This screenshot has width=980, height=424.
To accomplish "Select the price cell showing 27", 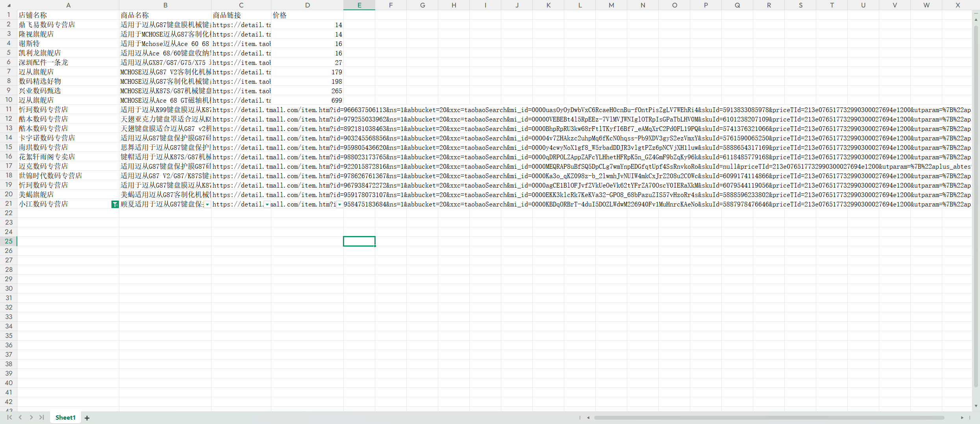I will pyautogui.click(x=307, y=63).
